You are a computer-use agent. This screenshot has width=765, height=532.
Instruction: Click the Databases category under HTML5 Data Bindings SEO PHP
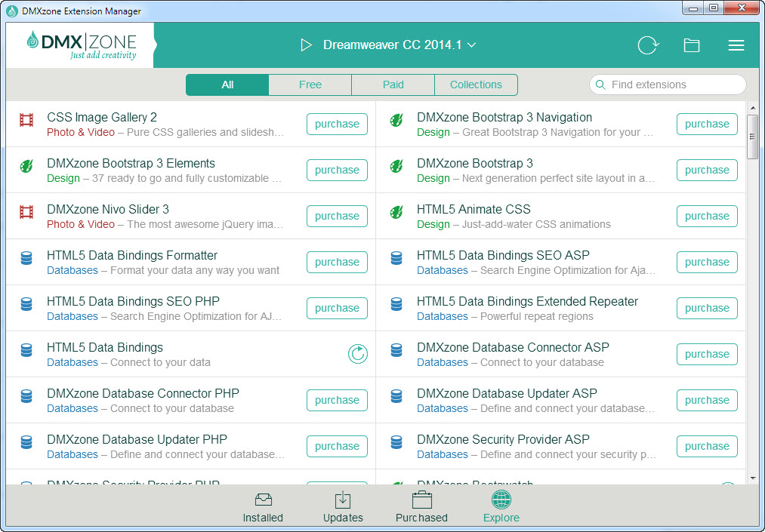tap(72, 316)
